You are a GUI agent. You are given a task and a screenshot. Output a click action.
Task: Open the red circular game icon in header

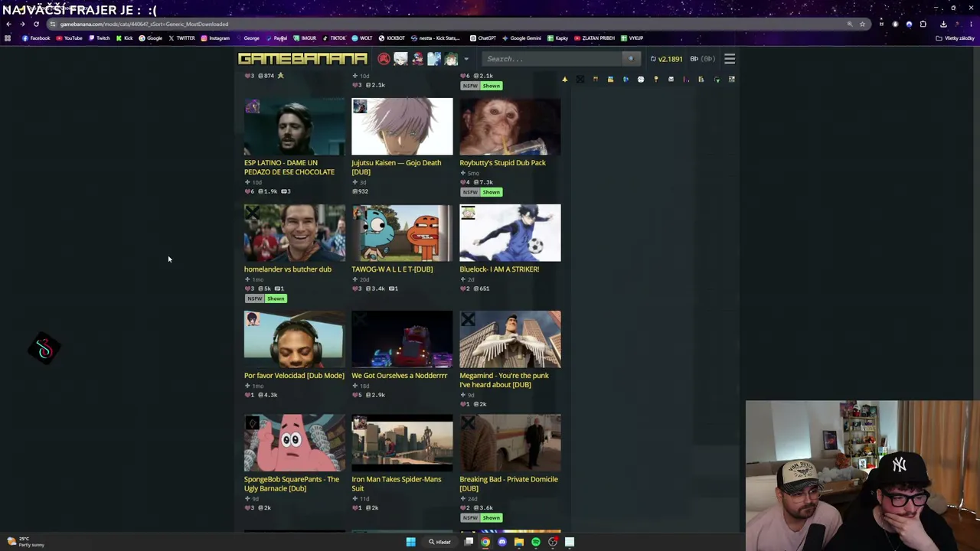coord(384,59)
